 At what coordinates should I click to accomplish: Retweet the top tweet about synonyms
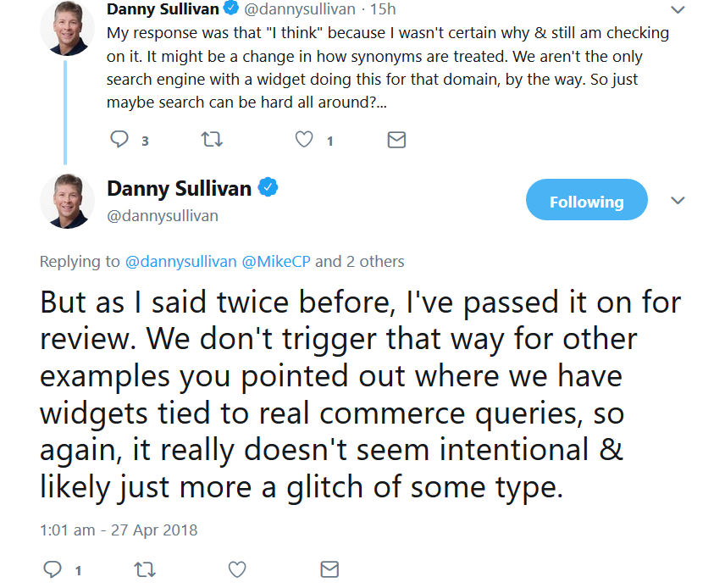pos(211,140)
